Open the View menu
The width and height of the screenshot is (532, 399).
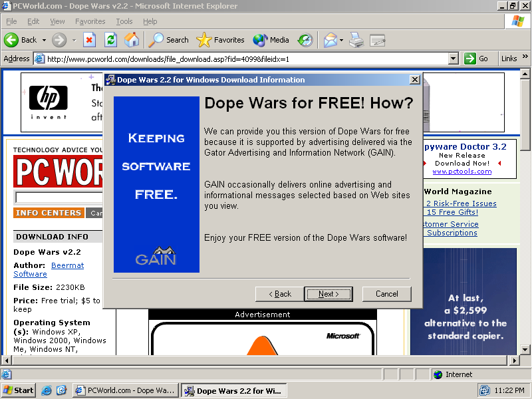(x=57, y=21)
